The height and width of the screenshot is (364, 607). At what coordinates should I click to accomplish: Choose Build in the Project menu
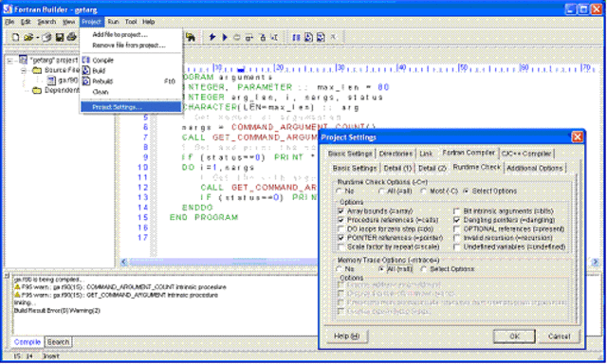[x=131, y=71]
